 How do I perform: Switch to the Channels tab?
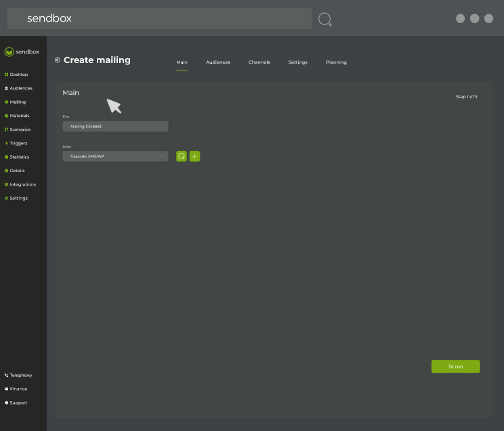[259, 62]
